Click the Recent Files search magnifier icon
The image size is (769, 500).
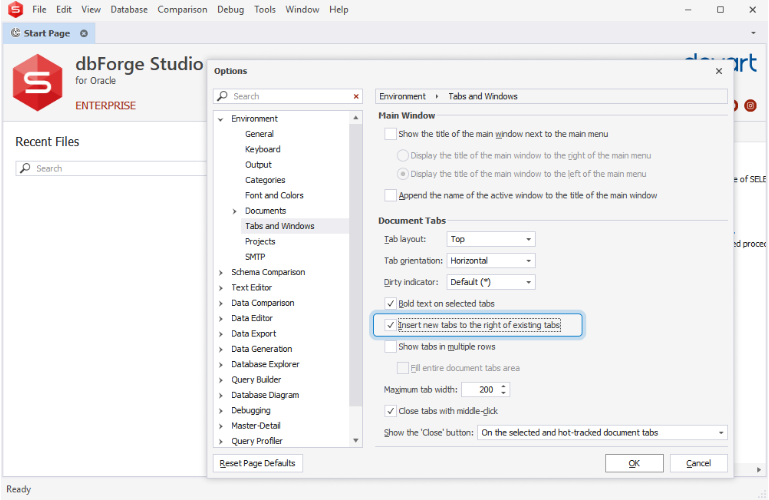click(x=25, y=169)
